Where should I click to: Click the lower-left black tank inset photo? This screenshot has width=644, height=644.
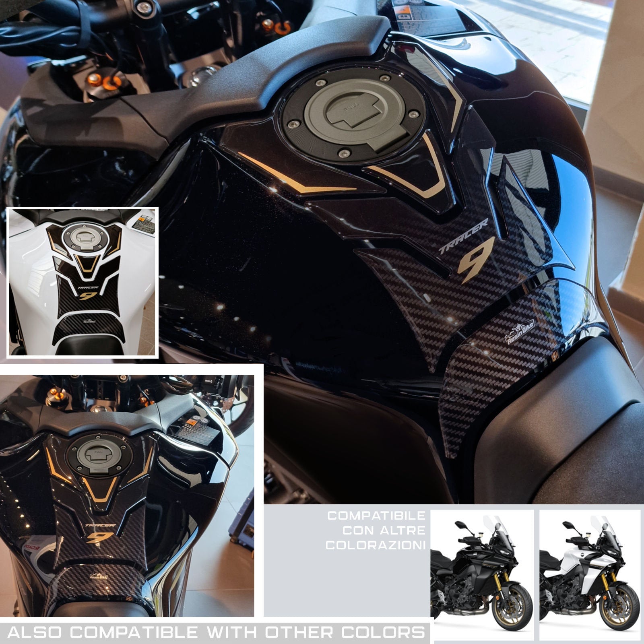[x=127, y=495]
